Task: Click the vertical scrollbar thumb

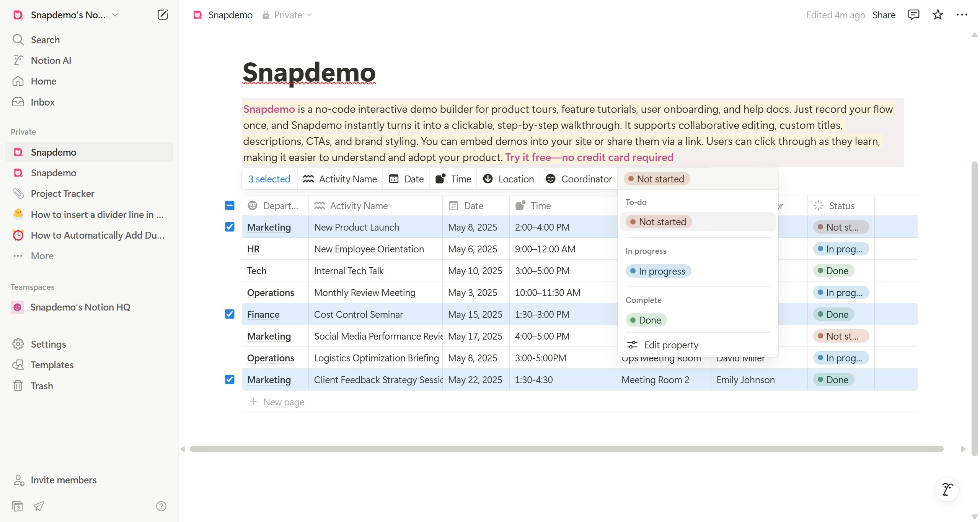Action: 974,309
